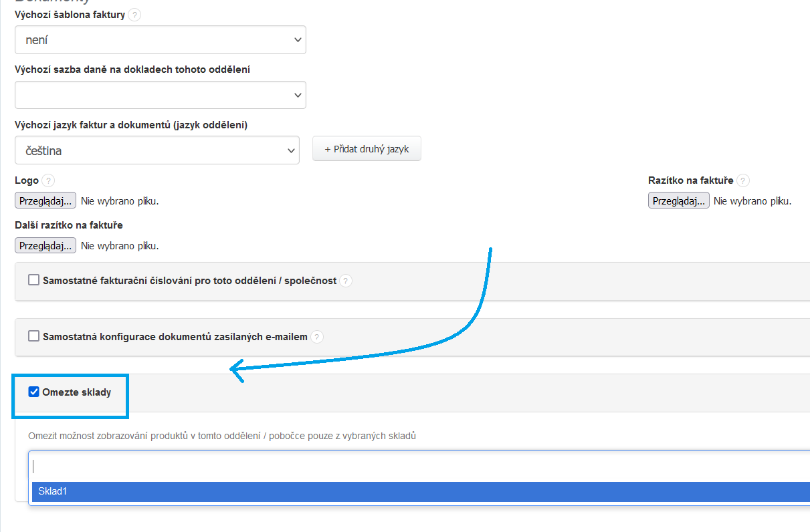The width and height of the screenshot is (810, 532).
Task: Focus the warehouse selection input field
Action: pos(401,466)
